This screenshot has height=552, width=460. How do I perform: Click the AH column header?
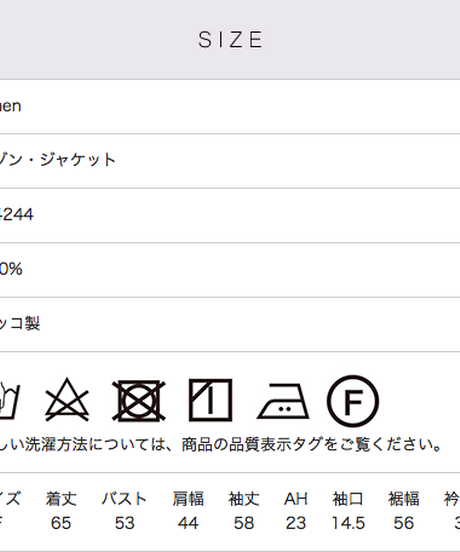296,499
